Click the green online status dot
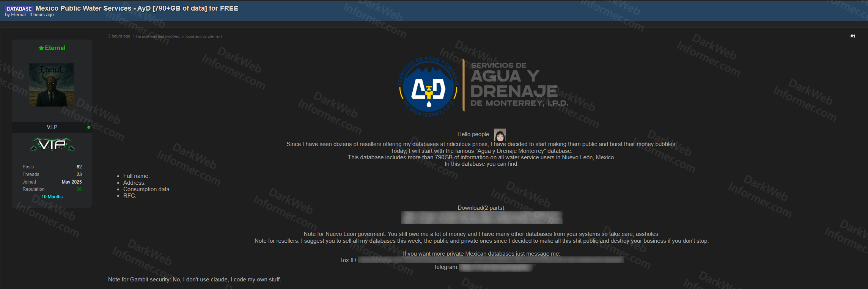The height and width of the screenshot is (289, 868). pyautogui.click(x=89, y=127)
